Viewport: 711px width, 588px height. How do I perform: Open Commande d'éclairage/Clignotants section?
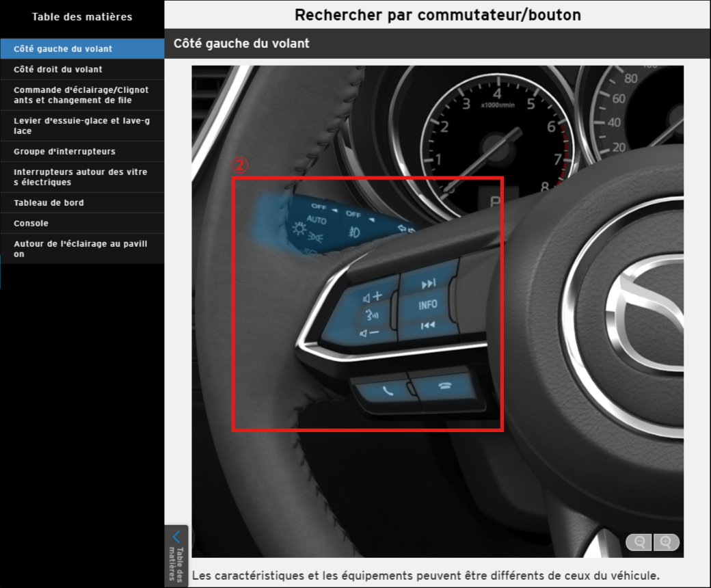82,95
